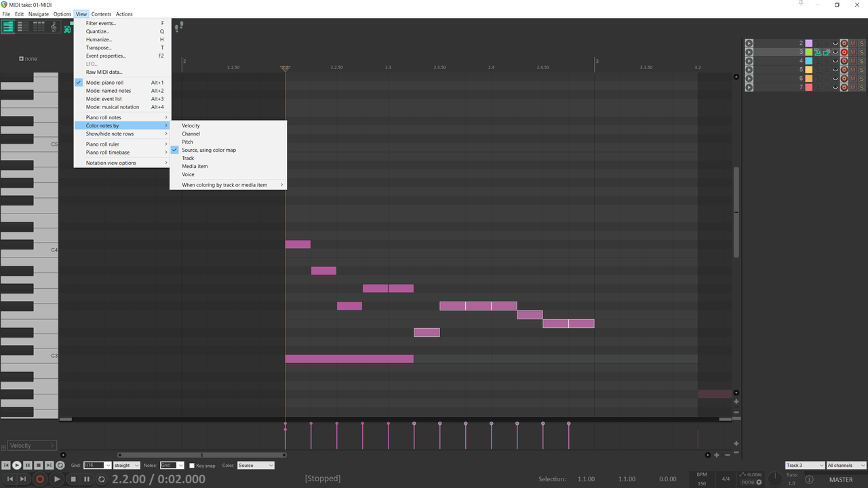Mute track 2 via its M icon
The height and width of the screenshot is (488, 868).
(x=852, y=43)
